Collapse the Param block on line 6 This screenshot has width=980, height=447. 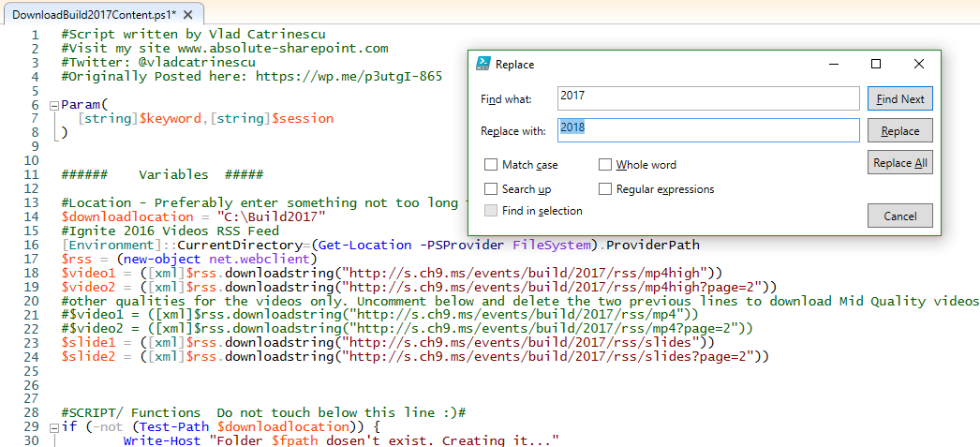(52, 106)
